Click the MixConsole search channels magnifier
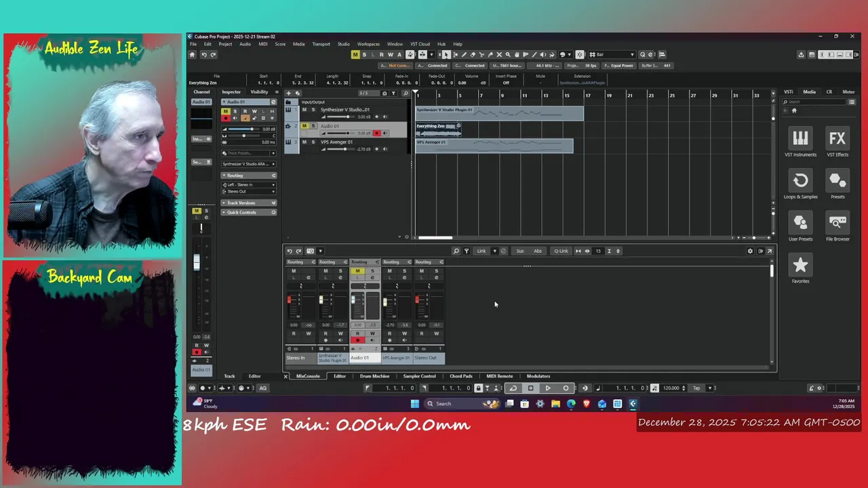868x488 pixels. coord(456,251)
